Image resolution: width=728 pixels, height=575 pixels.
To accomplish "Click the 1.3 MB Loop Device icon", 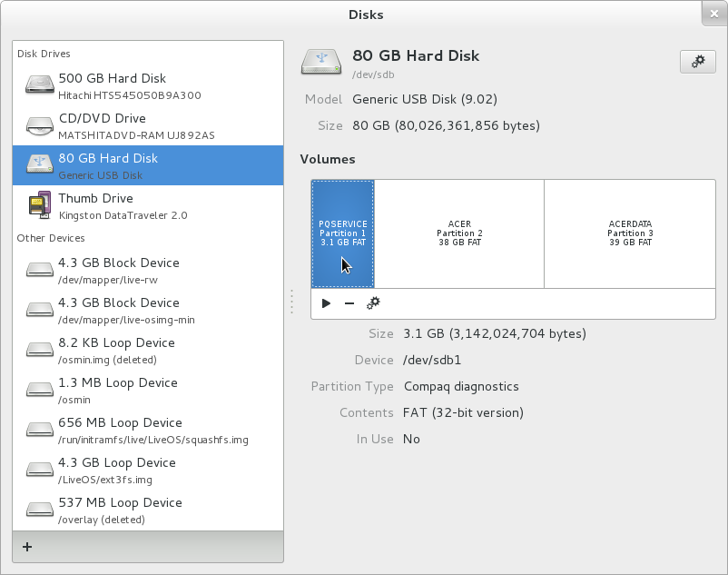I will click(39, 389).
